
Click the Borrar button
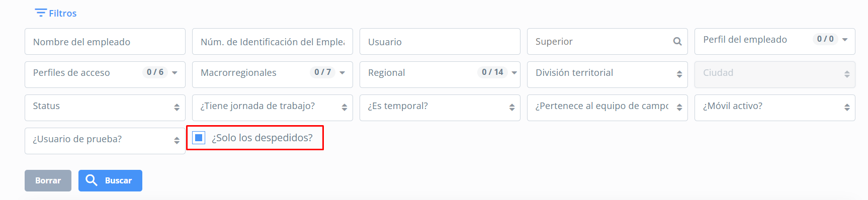[x=48, y=180]
